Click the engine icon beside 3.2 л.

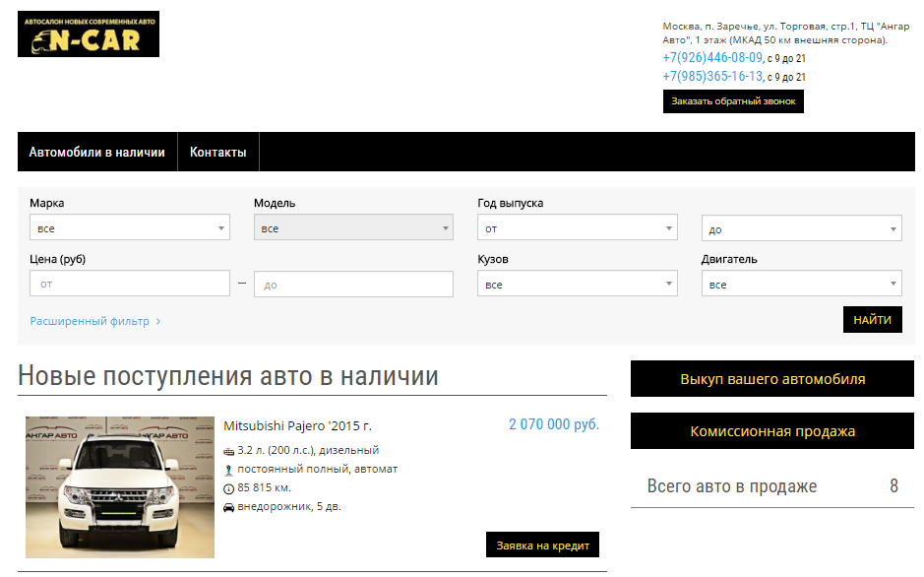click(x=228, y=452)
